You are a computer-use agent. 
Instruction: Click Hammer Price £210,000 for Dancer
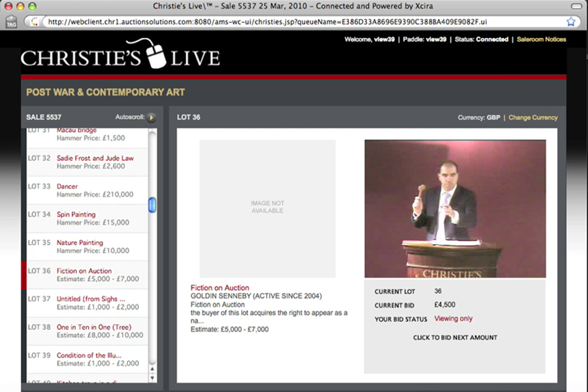click(95, 194)
